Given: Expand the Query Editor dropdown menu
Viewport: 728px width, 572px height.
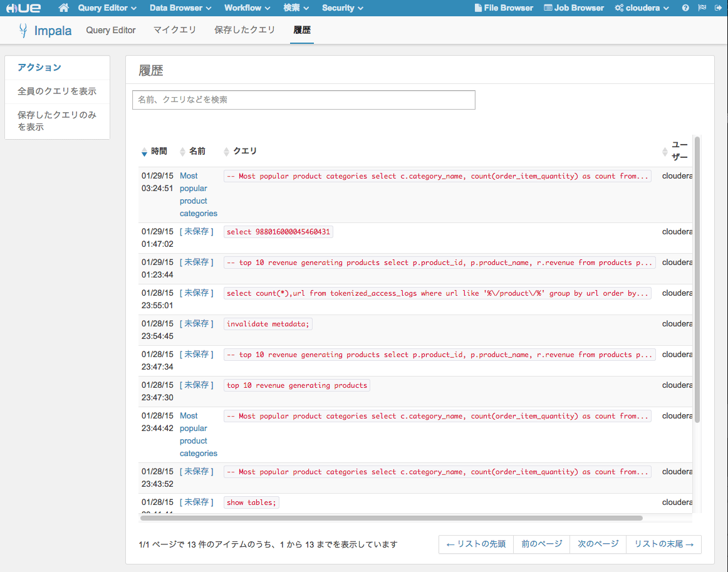Looking at the screenshot, I should (x=107, y=8).
